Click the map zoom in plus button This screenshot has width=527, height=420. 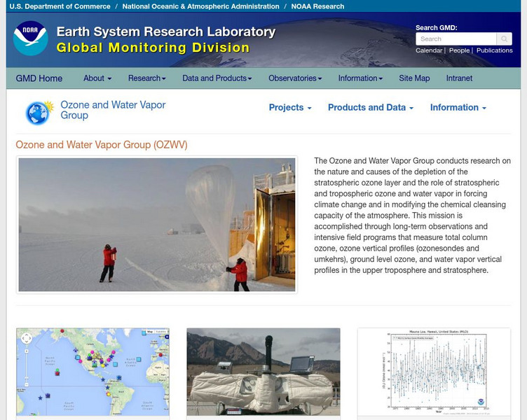(x=27, y=351)
